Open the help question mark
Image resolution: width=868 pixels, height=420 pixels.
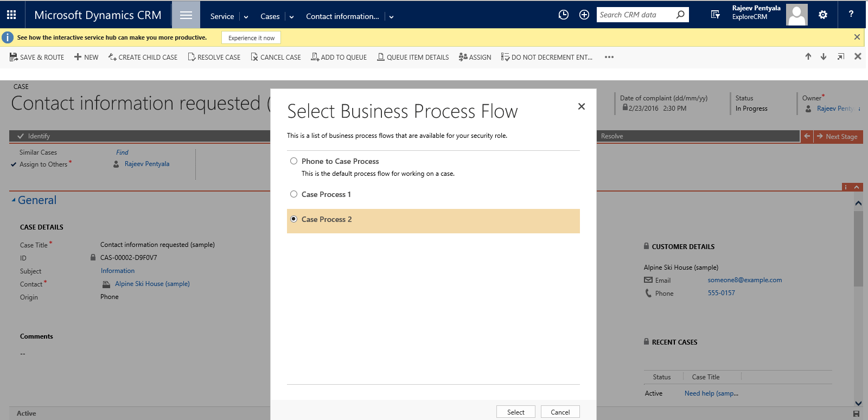coord(851,14)
